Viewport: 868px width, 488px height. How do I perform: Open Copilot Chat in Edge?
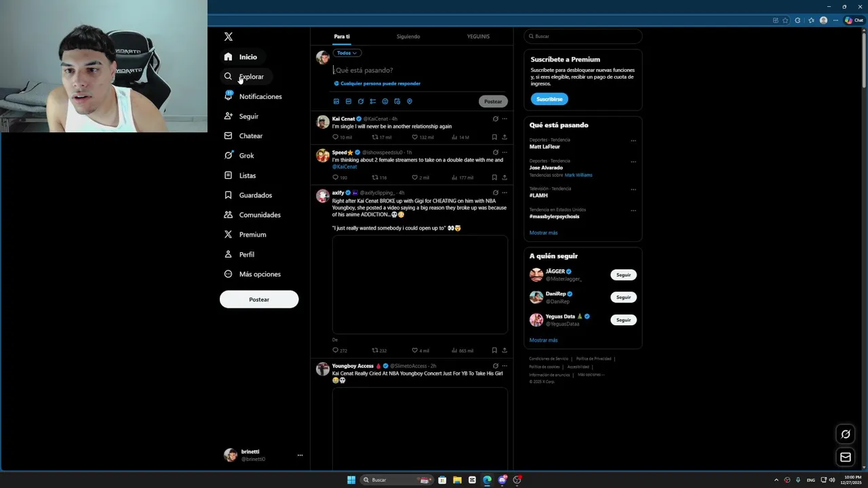853,20
